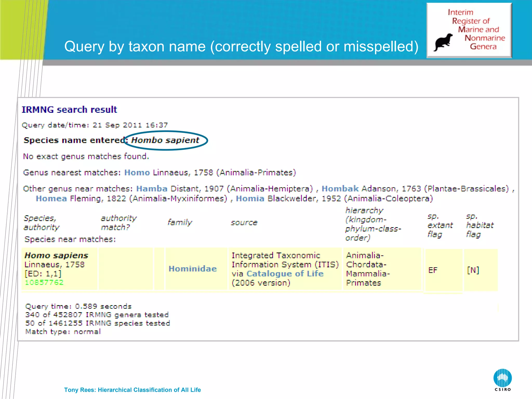Screen dimensions: 532x399
Task: Click '340 of 452807 IRMNG genera tested'
Action: [97, 315]
